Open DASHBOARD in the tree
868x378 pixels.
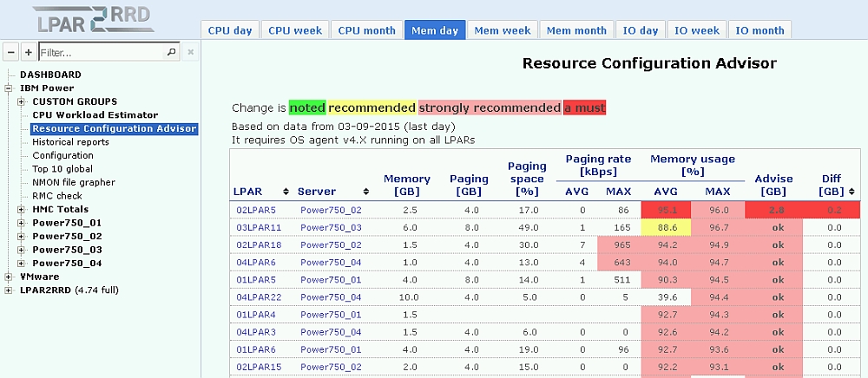click(50, 75)
